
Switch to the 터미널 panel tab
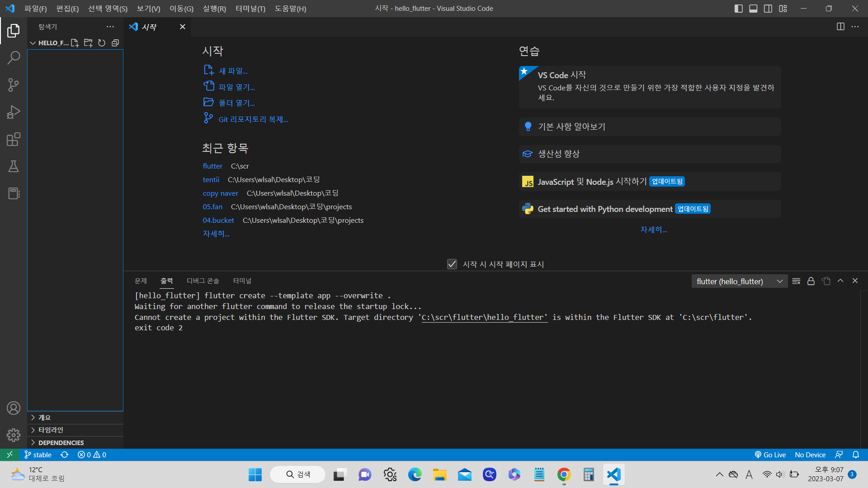[242, 281]
